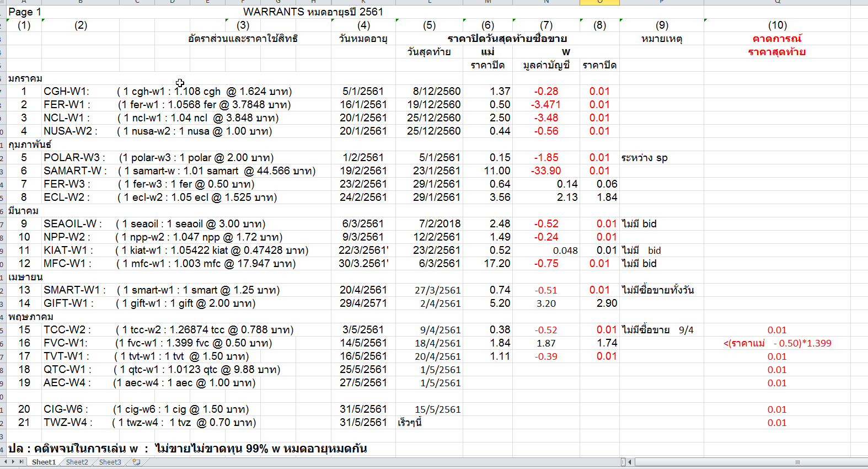Select the 'TVT-W1 :' cell
This screenshot has width=868, height=469.
tap(67, 356)
